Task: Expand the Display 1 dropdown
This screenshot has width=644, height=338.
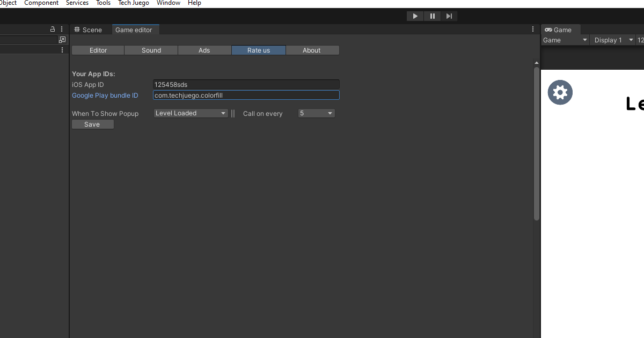Action: (x=613, y=40)
